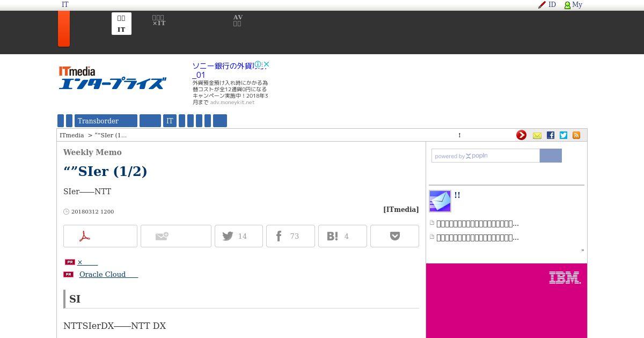Click the » more link in sidebar
Screen dimensions: 644x338
click(x=582, y=250)
